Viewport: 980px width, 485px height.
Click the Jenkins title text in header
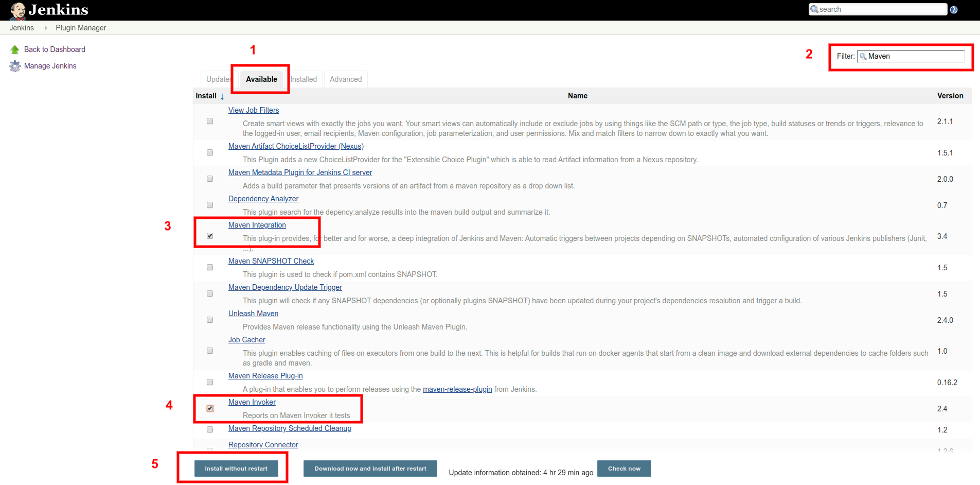(x=59, y=10)
